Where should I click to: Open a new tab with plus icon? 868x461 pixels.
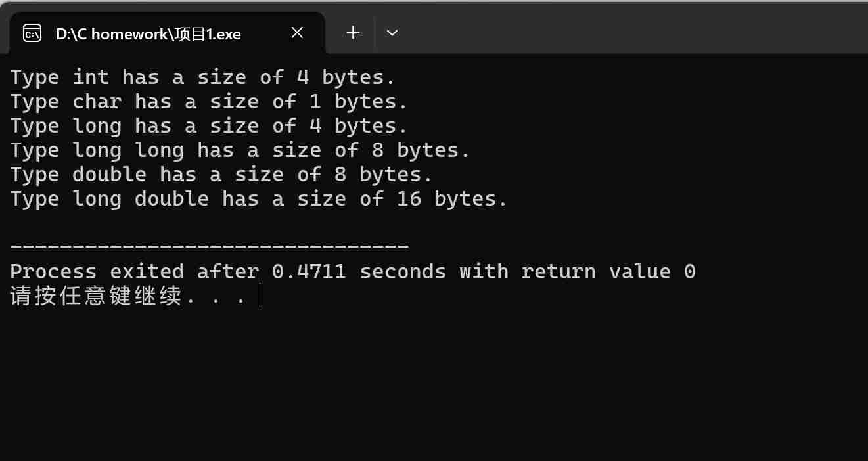[x=353, y=32]
